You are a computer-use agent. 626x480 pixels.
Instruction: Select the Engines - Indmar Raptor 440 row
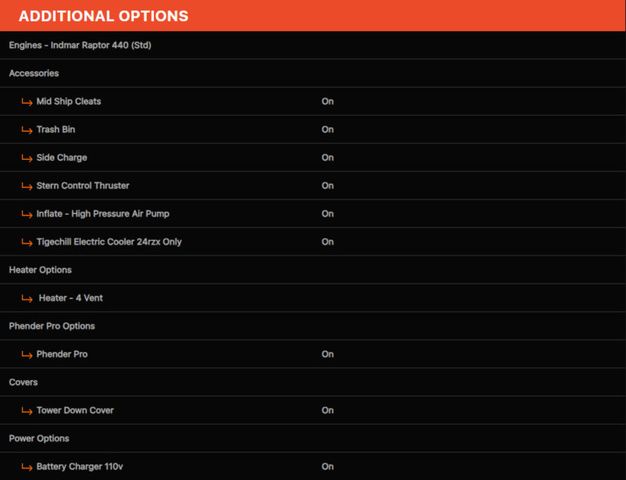[313, 45]
